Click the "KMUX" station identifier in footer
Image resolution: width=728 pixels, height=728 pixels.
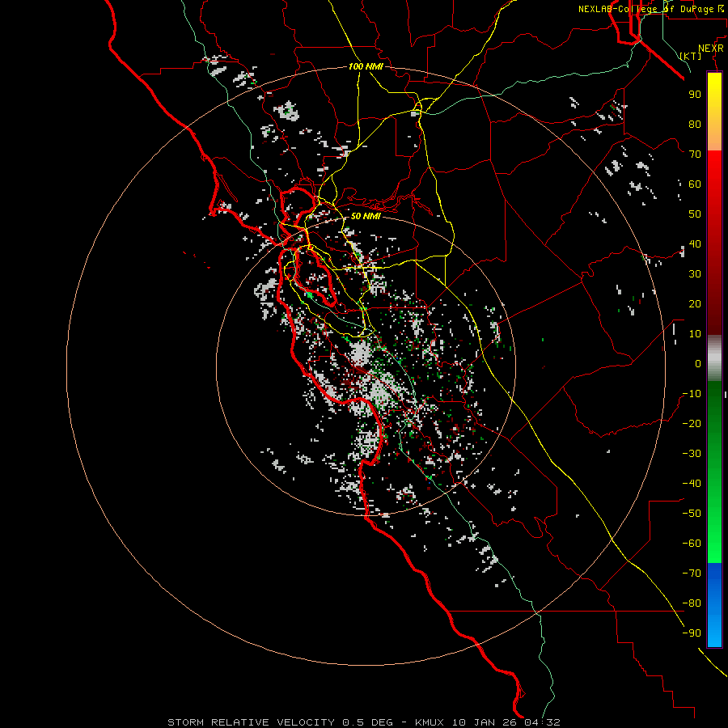click(x=430, y=722)
